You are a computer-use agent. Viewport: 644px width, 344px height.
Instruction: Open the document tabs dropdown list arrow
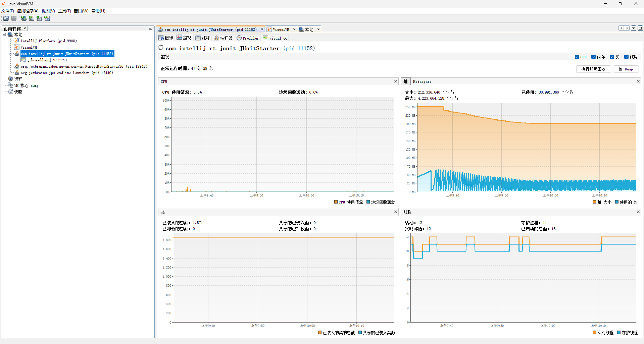tap(634, 28)
